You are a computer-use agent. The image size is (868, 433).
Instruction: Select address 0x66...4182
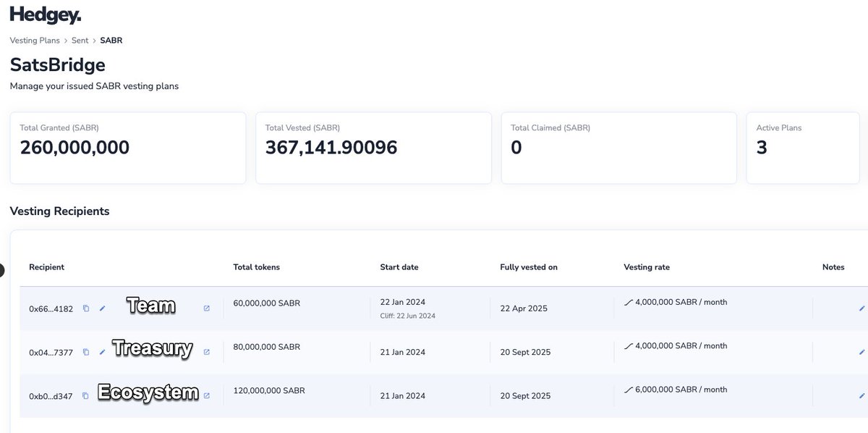click(51, 309)
